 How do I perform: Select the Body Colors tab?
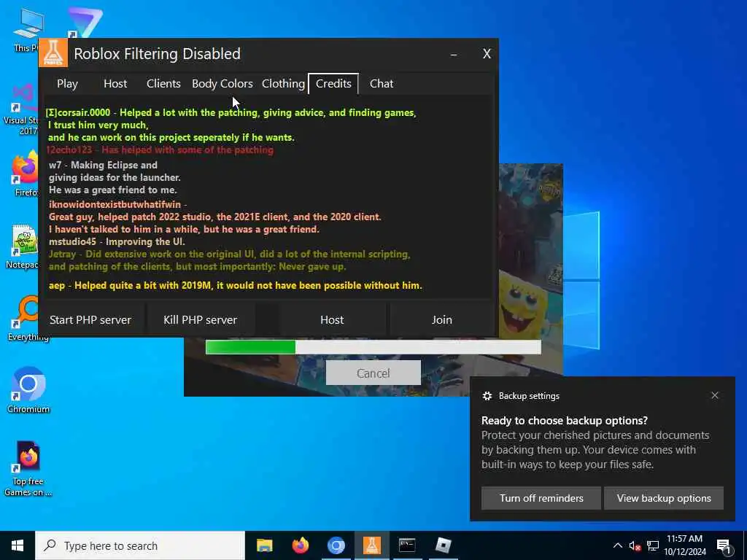coord(222,83)
